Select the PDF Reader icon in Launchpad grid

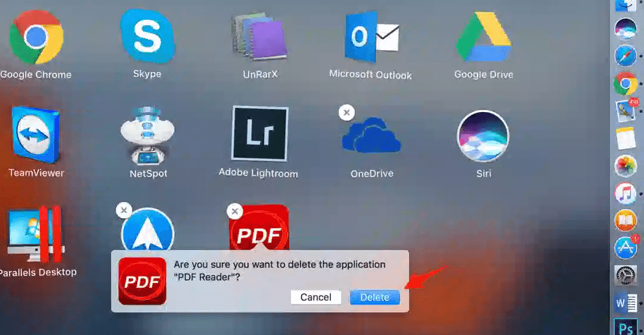coord(259,228)
